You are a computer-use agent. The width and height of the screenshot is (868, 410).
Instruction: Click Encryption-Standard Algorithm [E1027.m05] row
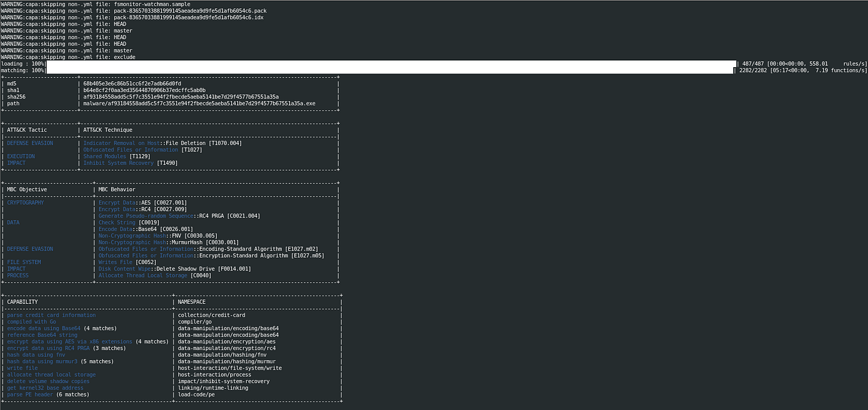[211, 255]
